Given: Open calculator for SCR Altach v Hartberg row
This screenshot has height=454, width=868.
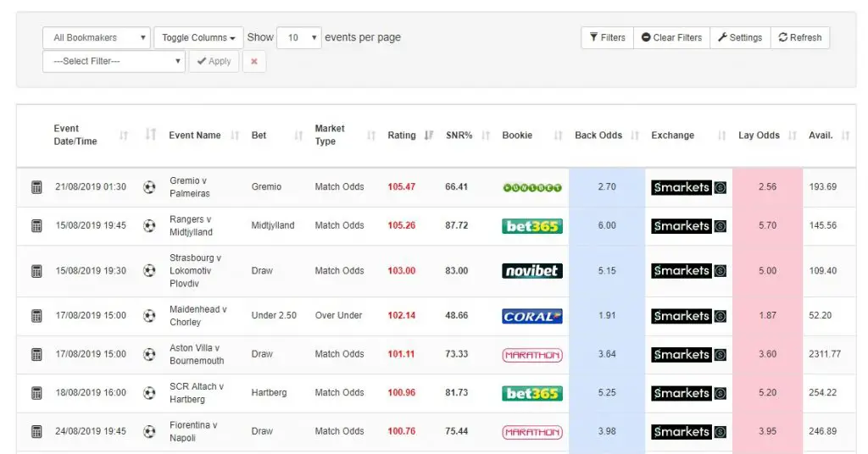Looking at the screenshot, I should click(36, 393).
